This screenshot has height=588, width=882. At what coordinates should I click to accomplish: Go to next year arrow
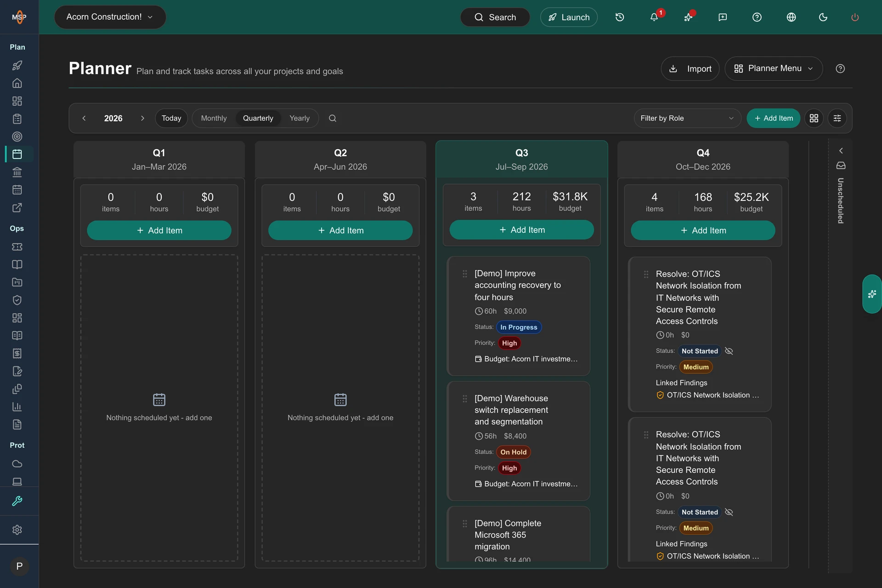[x=142, y=118]
